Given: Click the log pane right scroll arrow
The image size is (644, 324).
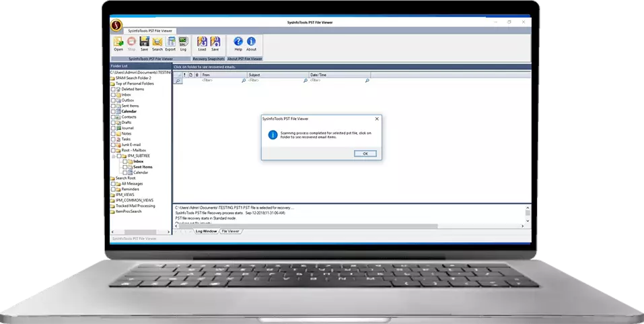Looking at the screenshot, I should click(x=522, y=226).
